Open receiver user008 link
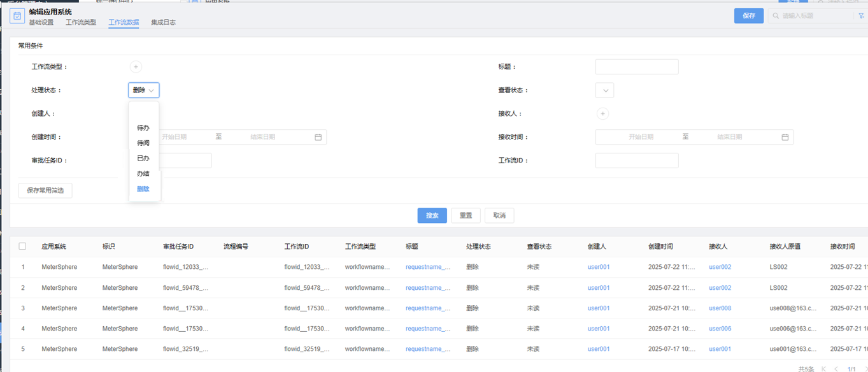 click(x=720, y=308)
